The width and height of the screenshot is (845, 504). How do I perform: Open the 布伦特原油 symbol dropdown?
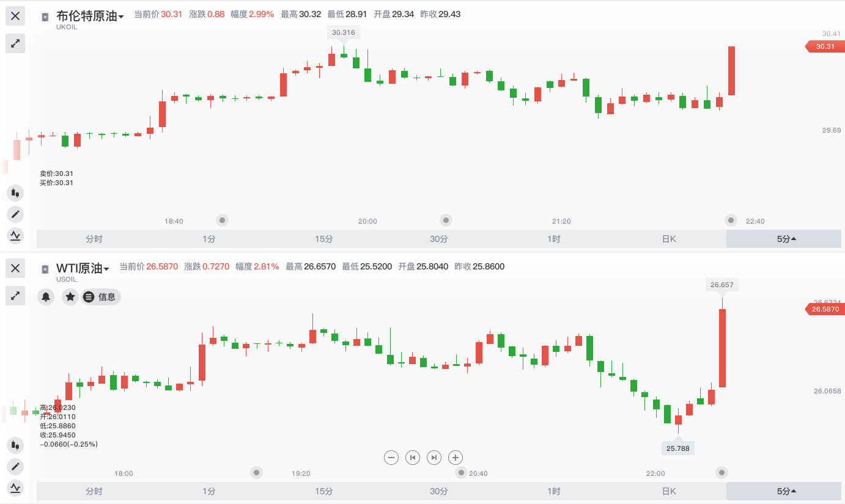click(90, 16)
